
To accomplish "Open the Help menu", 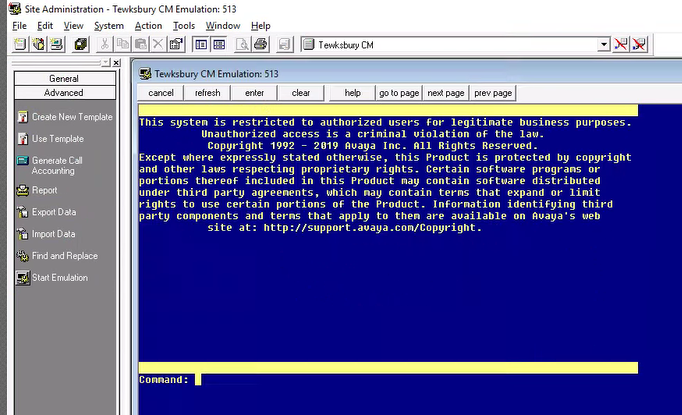I will [x=261, y=26].
